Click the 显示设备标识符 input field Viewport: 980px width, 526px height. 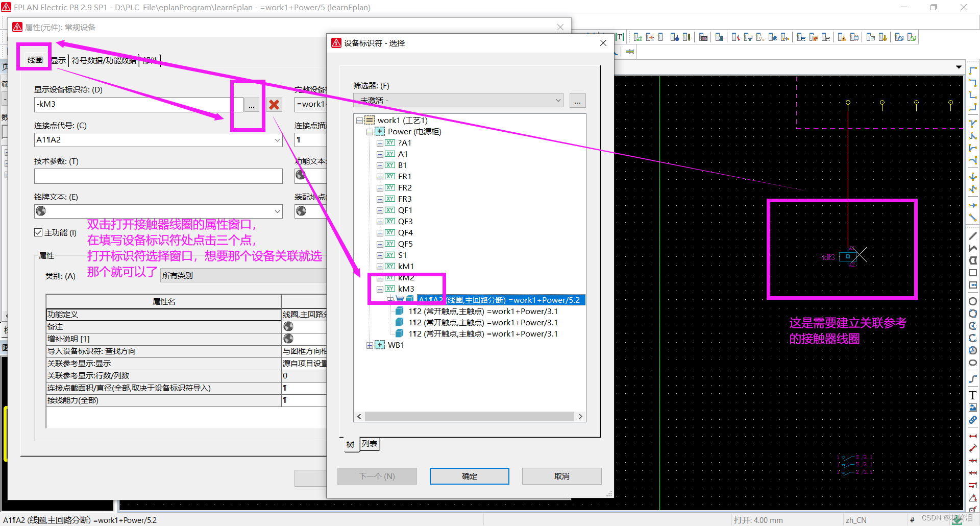(139, 104)
